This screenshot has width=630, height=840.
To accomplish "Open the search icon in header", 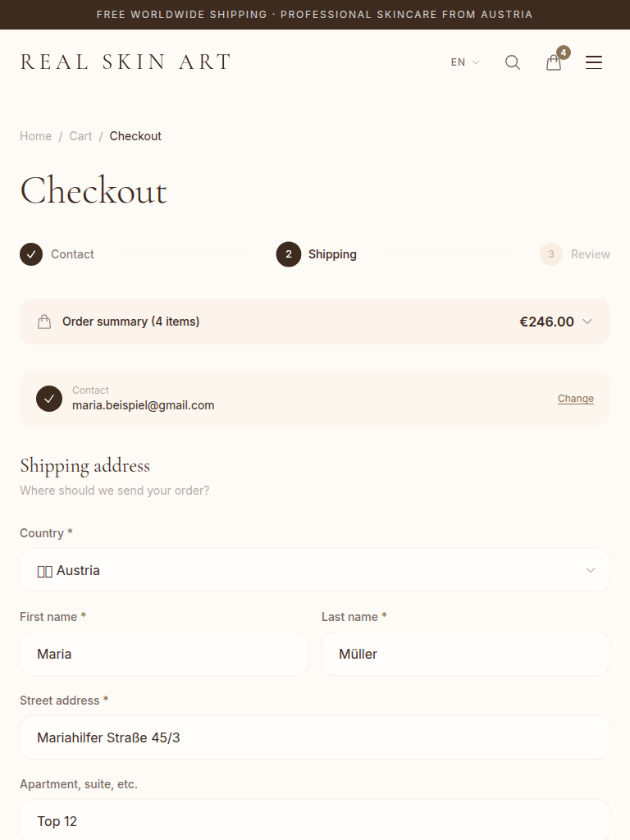I will [513, 62].
